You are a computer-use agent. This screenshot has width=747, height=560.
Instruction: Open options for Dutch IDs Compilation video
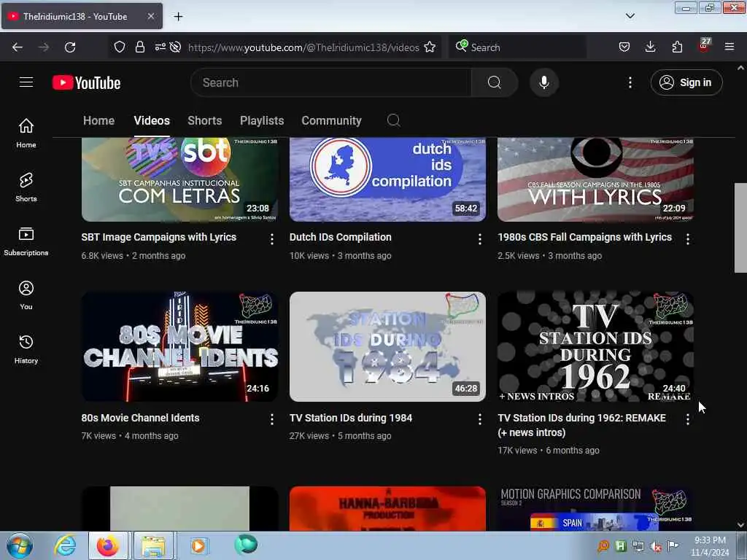pos(480,239)
